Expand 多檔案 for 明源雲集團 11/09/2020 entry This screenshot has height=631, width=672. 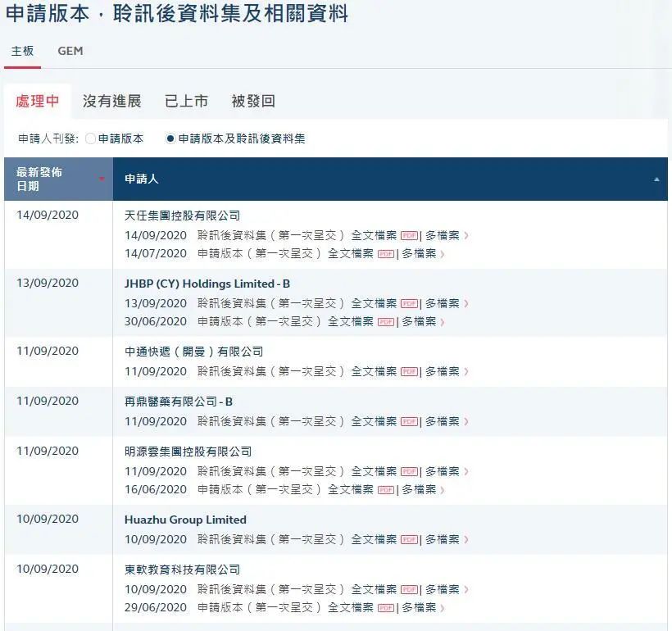tap(447, 471)
